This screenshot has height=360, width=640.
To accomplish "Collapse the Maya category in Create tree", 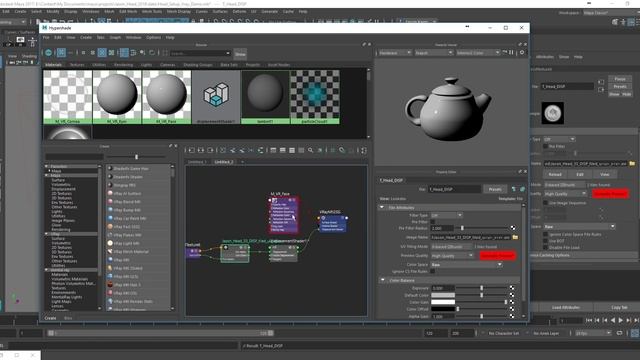I will coord(47,175).
